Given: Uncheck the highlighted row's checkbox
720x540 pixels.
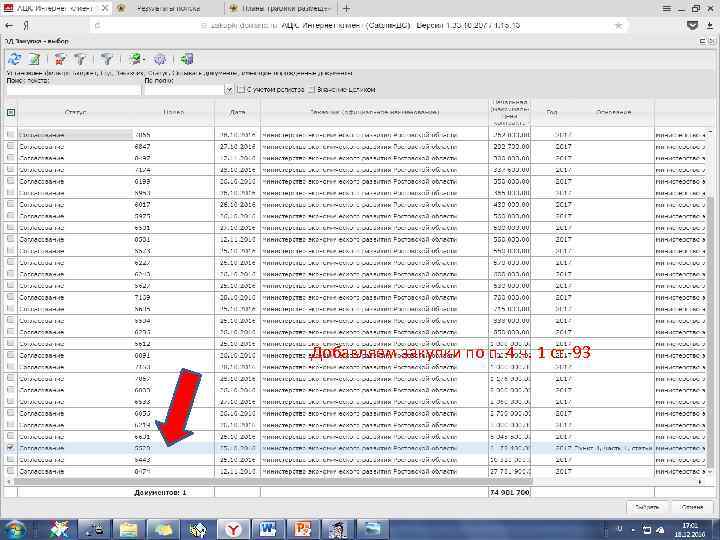Looking at the screenshot, I should pos(11,448).
